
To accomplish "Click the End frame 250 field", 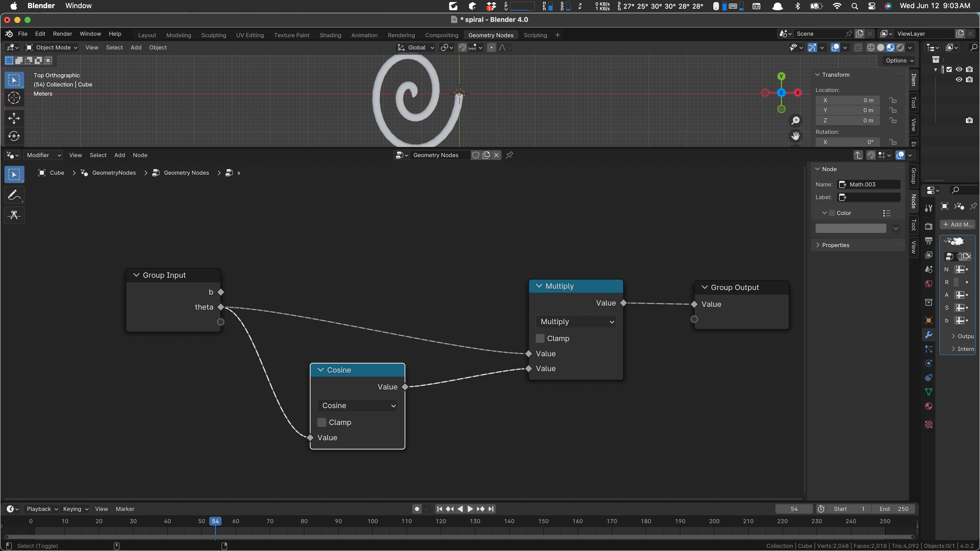I will point(894,509).
